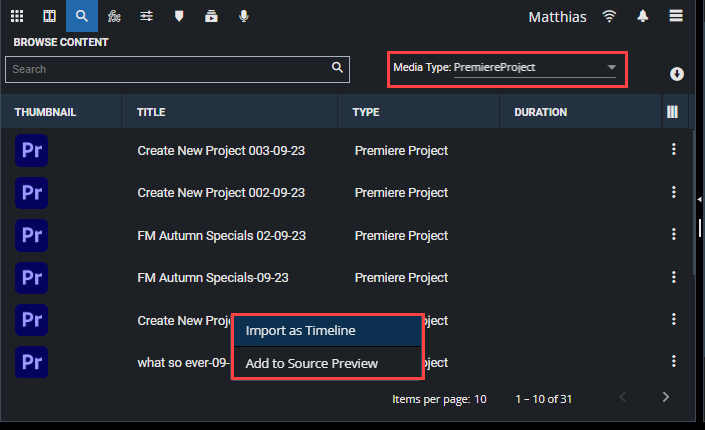
Task: Open the notifications bell
Action: pos(642,16)
